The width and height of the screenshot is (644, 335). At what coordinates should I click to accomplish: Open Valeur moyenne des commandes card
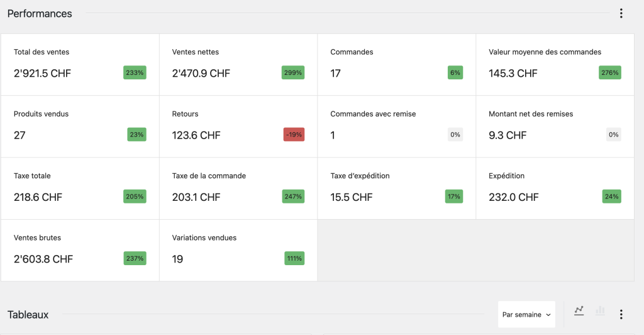[555, 64]
